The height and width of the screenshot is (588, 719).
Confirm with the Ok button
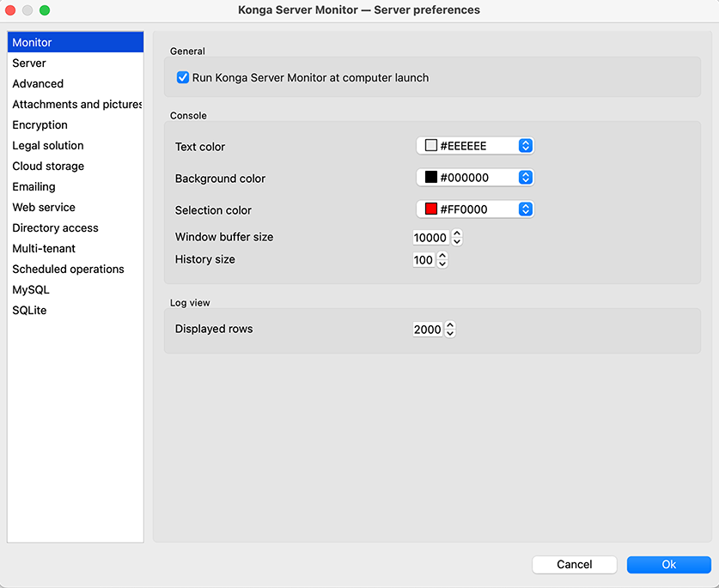(668, 565)
